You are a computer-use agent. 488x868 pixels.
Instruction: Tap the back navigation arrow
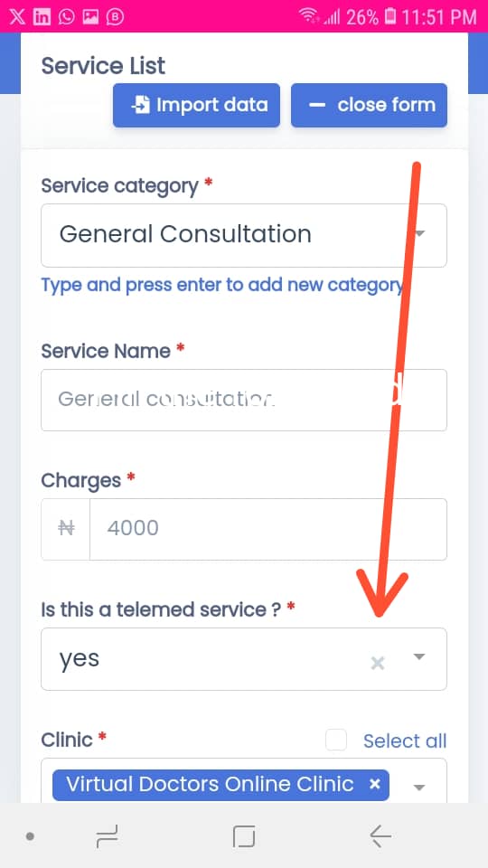click(380, 835)
